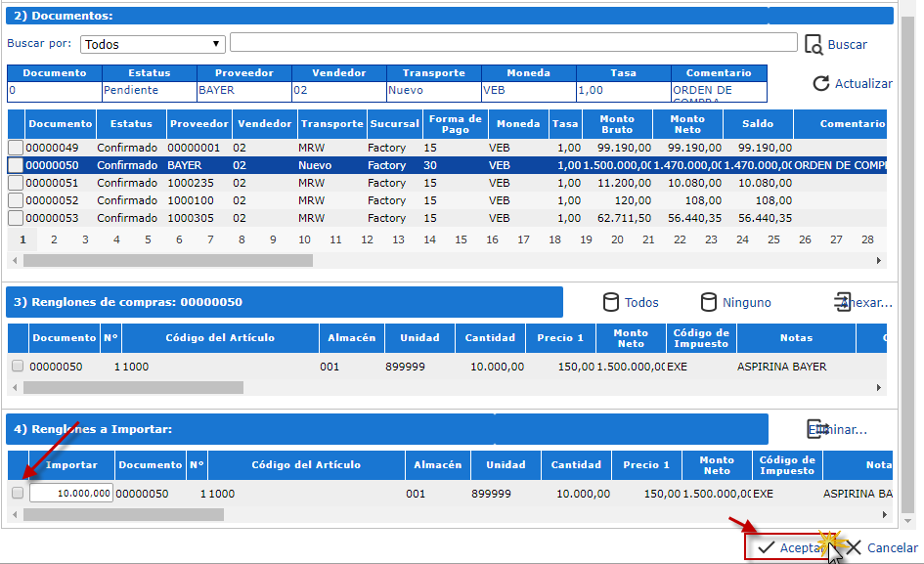The width and height of the screenshot is (924, 564).
Task: Click the Cancelar X icon
Action: tap(853, 547)
